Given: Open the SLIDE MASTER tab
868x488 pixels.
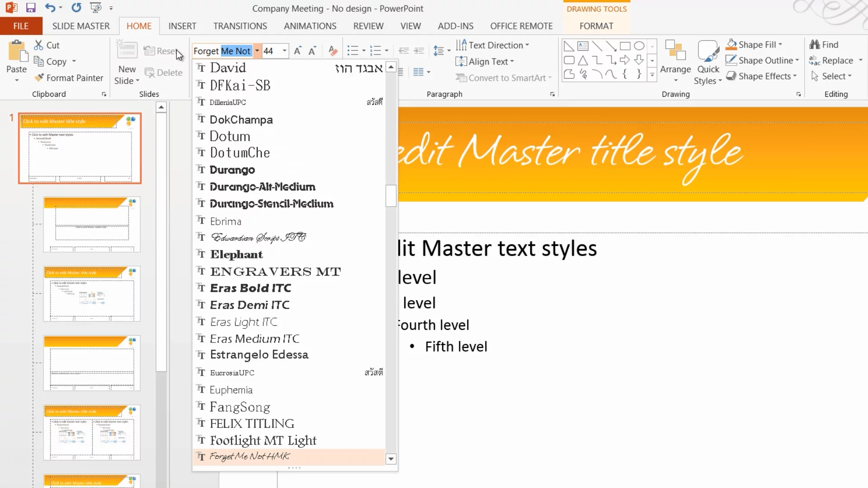Looking at the screenshot, I should click(81, 26).
